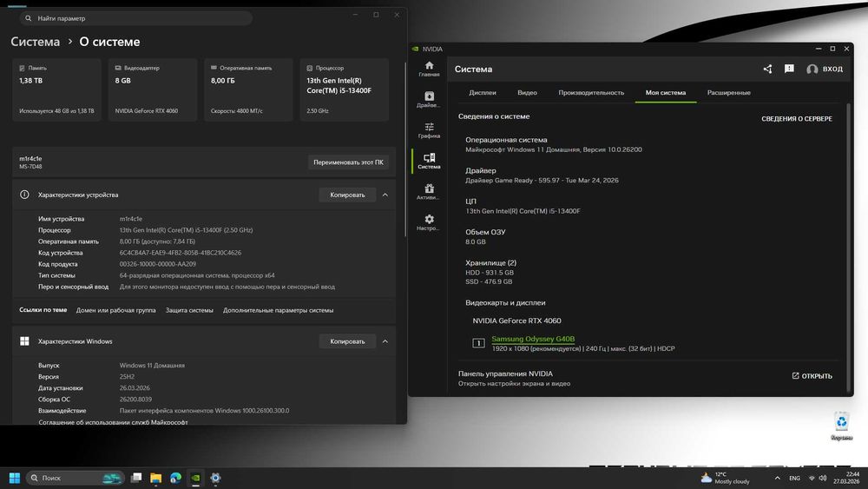
Task: Open Samsung Odyssey G40B link
Action: pyautogui.click(x=533, y=339)
